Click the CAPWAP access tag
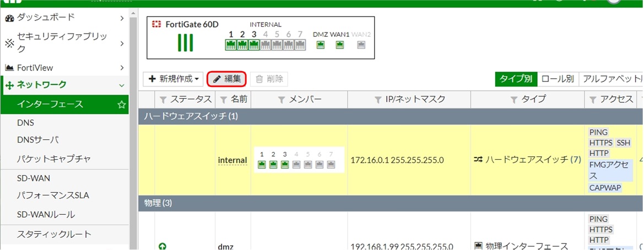 pyautogui.click(x=605, y=188)
